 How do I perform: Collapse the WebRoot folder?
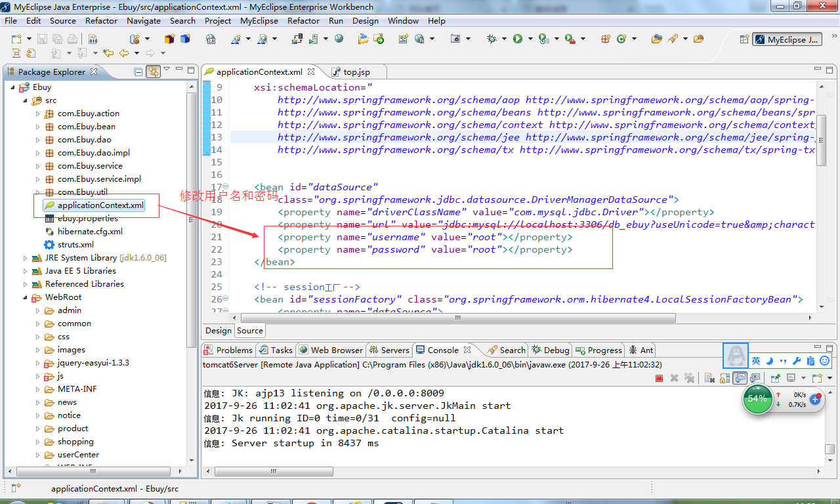pyautogui.click(x=26, y=297)
